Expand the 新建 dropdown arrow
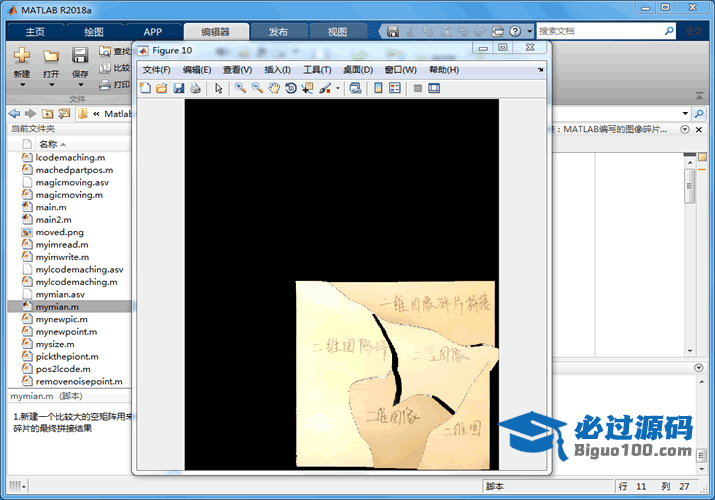The image size is (715, 500). (22, 85)
